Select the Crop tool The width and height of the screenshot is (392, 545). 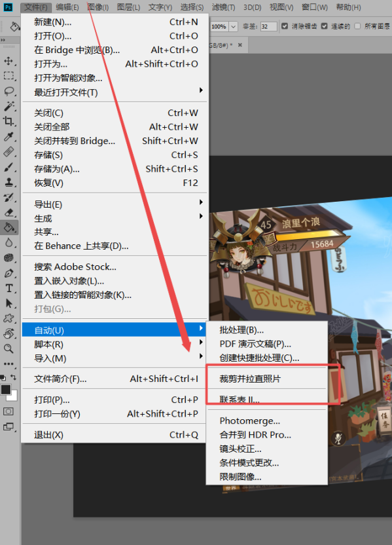click(x=9, y=121)
